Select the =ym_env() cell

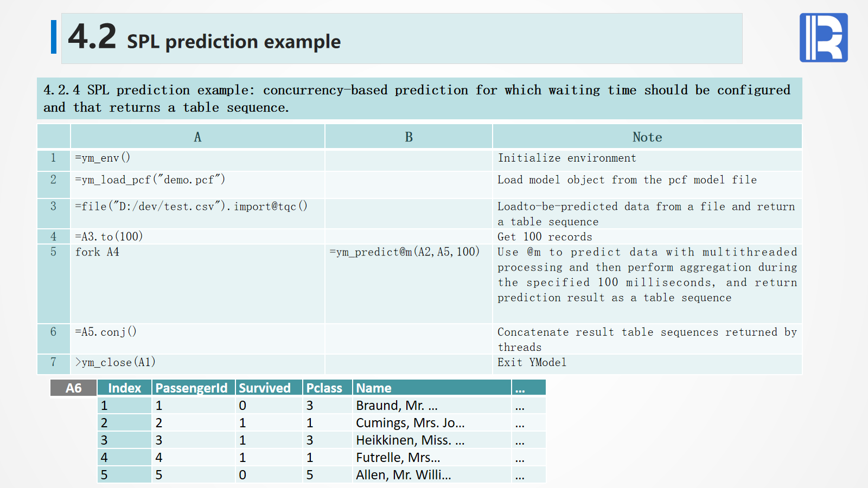pyautogui.click(x=103, y=158)
